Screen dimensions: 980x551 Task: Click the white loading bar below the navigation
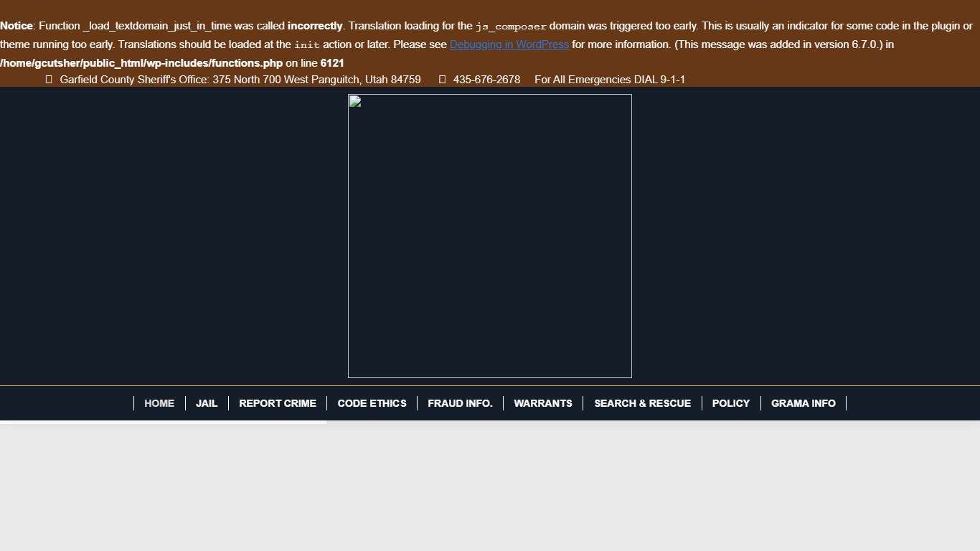pyautogui.click(x=163, y=423)
